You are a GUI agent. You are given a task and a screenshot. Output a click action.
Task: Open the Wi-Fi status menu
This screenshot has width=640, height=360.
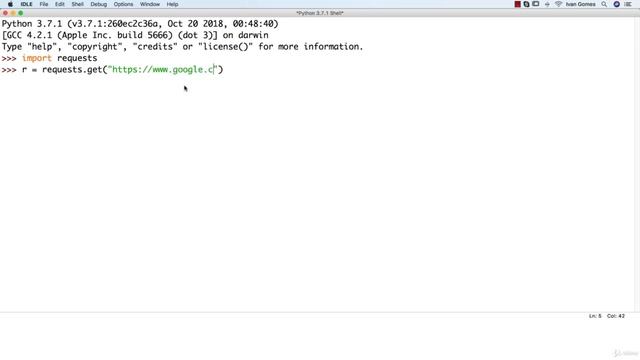[x=558, y=4]
